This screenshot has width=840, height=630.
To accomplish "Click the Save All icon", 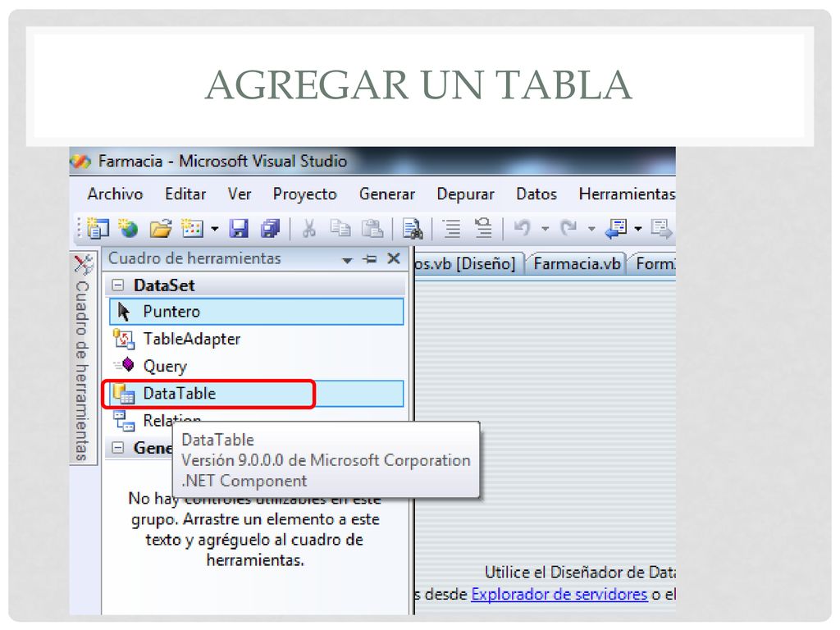I will tap(271, 229).
